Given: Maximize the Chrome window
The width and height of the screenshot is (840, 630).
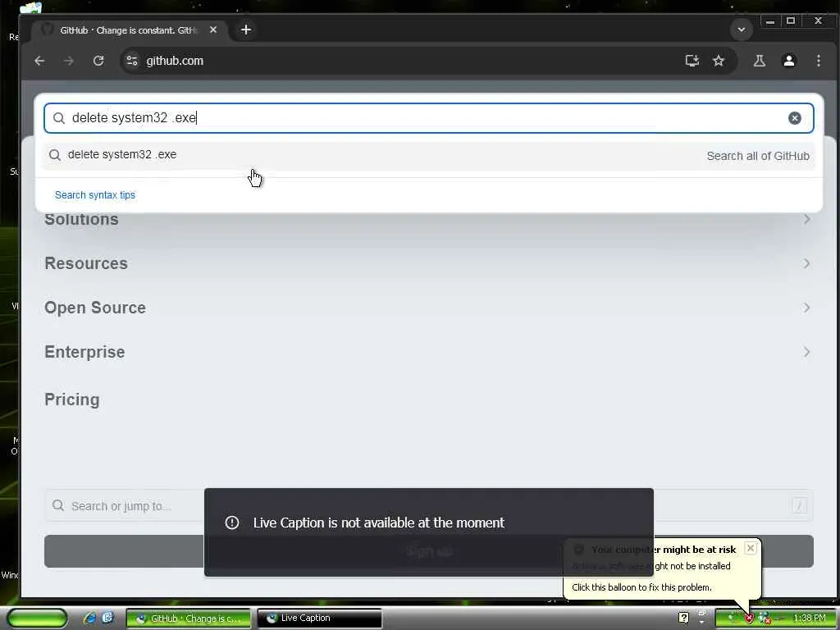Looking at the screenshot, I should point(791,21).
